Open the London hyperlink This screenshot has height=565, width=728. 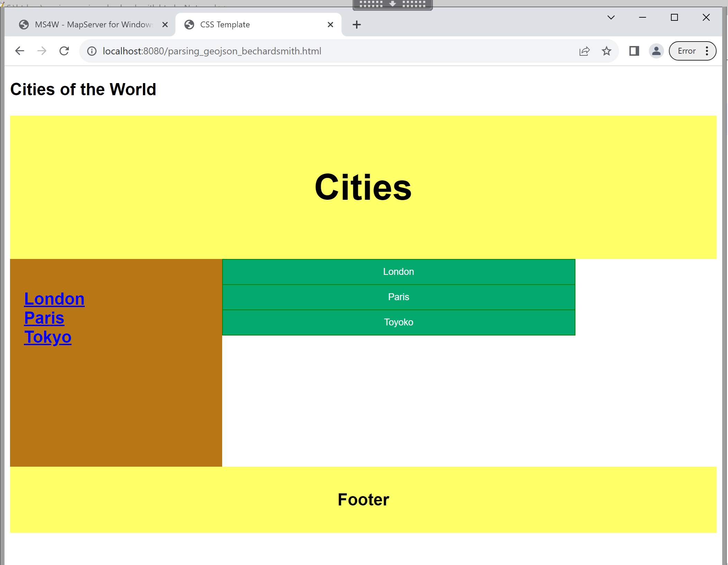pos(54,299)
